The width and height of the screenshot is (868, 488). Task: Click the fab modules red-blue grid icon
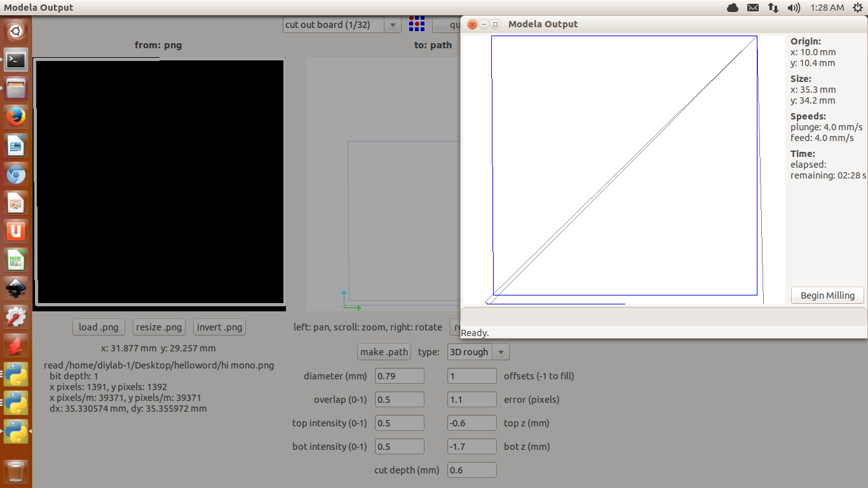(x=417, y=25)
